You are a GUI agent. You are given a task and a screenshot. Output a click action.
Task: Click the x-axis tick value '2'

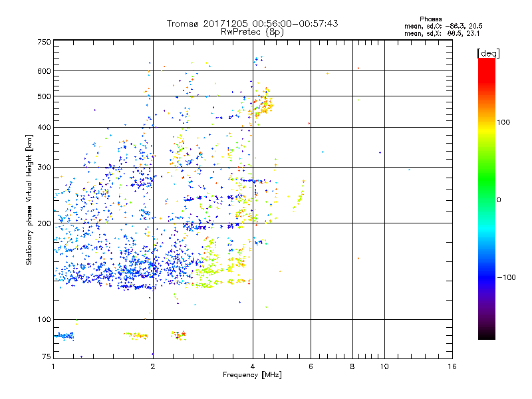point(153,366)
